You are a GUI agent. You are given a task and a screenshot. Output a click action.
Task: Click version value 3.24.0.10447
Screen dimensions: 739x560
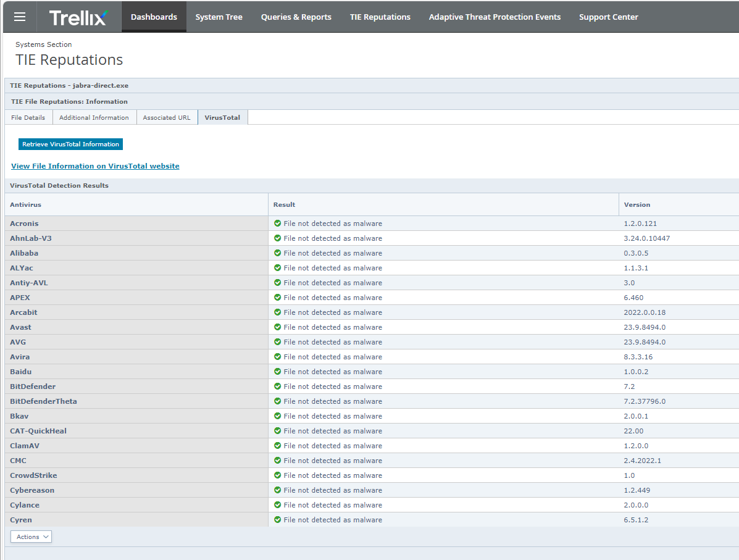646,238
